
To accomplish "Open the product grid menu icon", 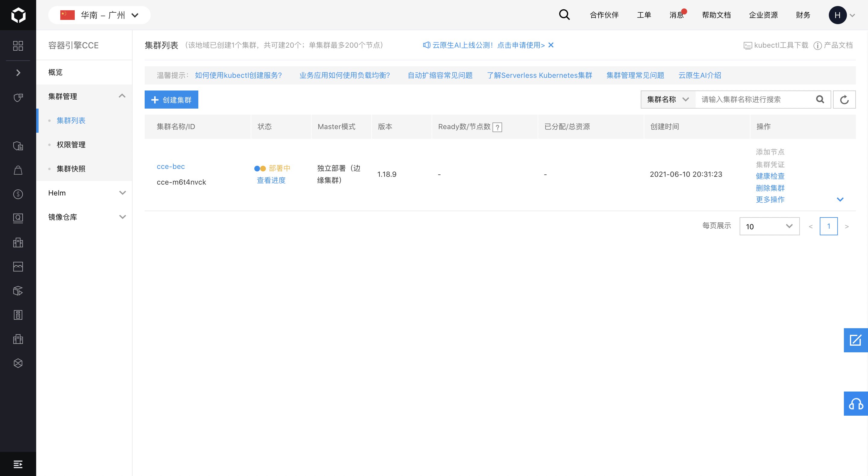I will 18,46.
